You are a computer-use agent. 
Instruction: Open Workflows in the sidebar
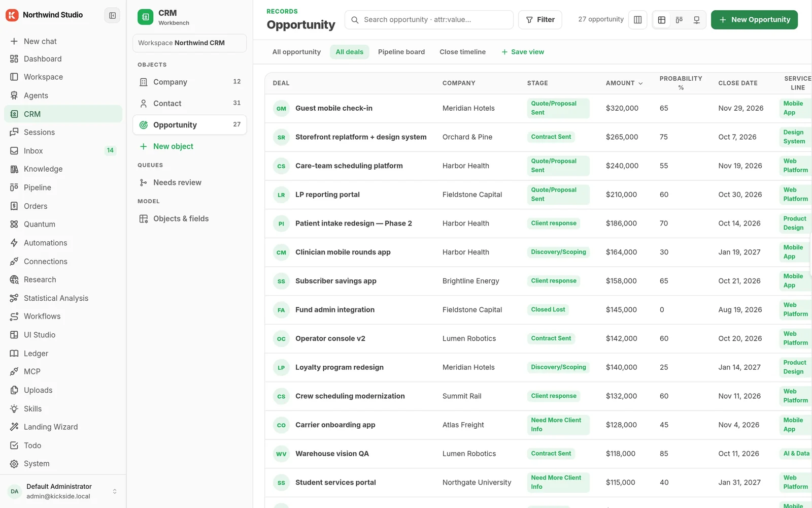pos(63,316)
